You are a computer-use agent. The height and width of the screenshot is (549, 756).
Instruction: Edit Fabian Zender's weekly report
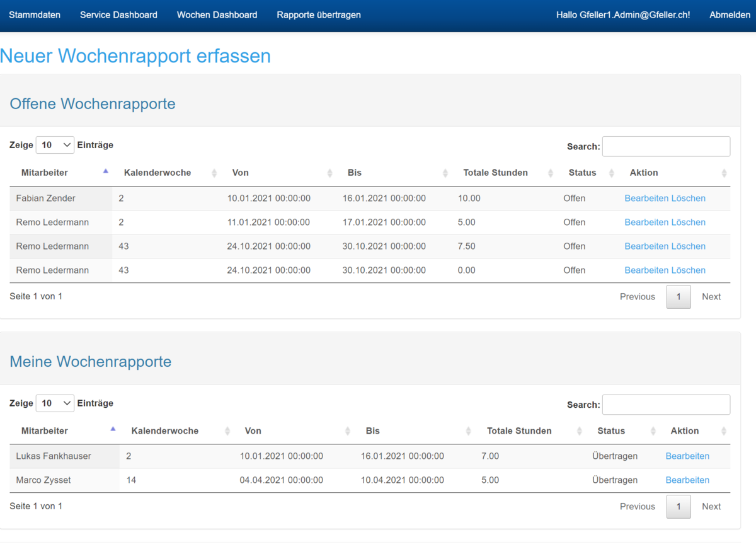pos(646,199)
